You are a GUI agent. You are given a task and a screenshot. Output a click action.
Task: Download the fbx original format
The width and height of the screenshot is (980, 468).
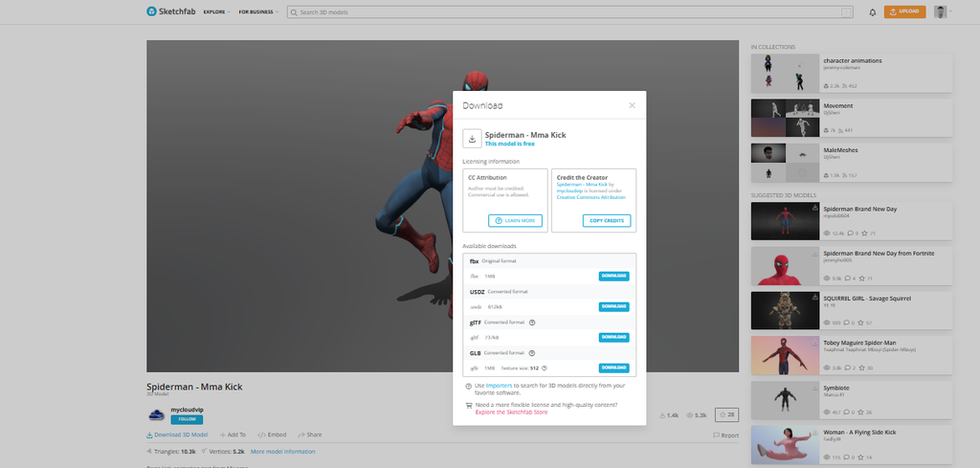(613, 277)
